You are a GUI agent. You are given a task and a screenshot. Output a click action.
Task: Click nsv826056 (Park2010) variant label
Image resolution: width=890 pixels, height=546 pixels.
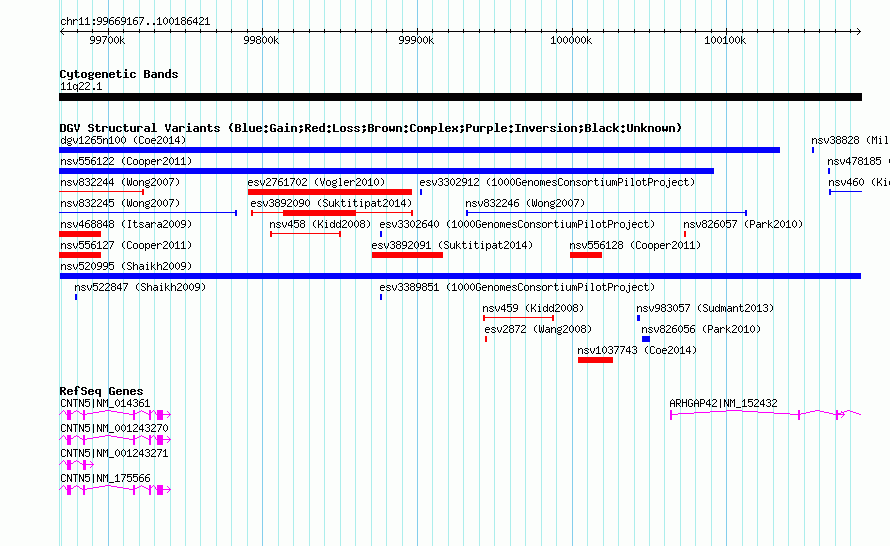701,329
